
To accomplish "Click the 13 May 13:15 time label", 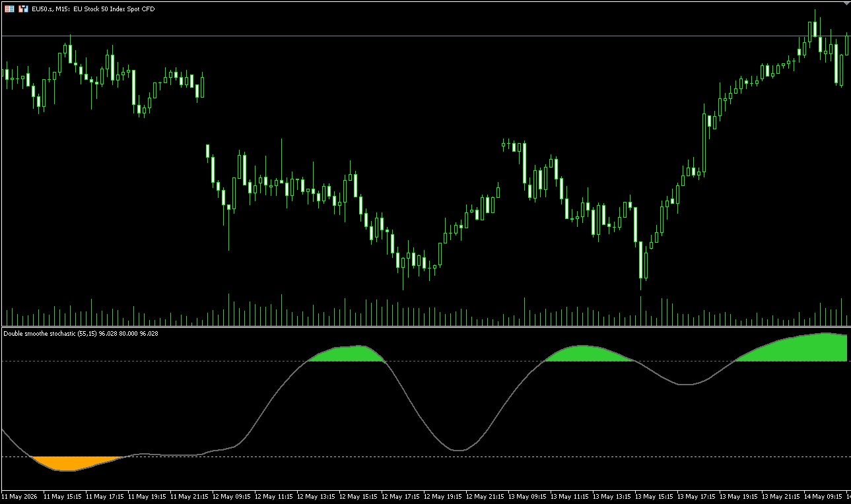I will (612, 496).
